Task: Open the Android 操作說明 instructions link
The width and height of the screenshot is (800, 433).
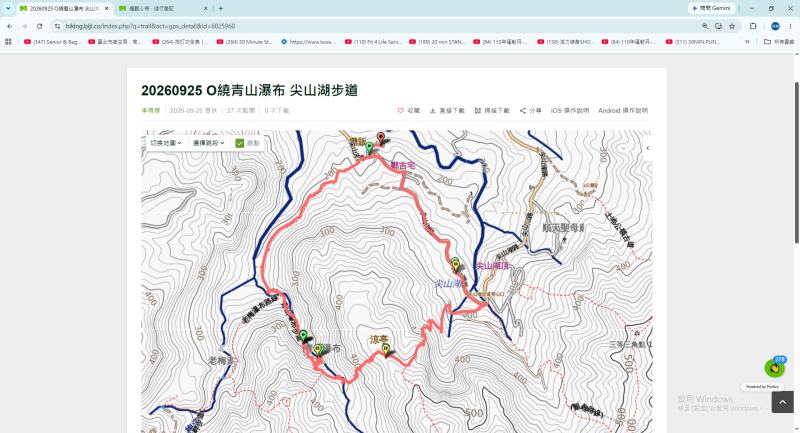Action: point(623,111)
